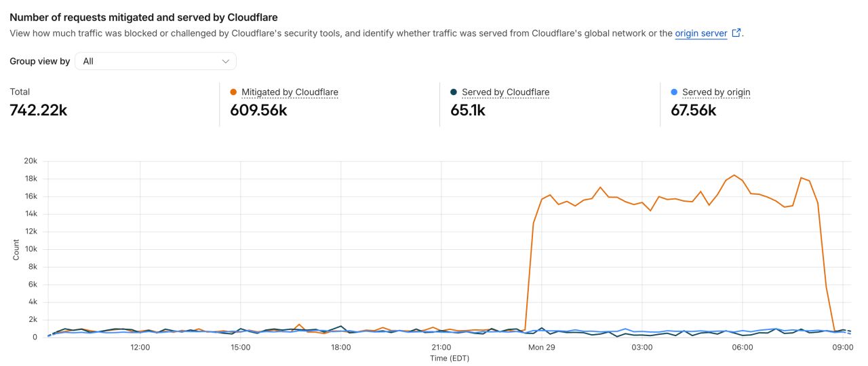Click the Total 742.22k value
Screen dimensions: 868x366
39,110
